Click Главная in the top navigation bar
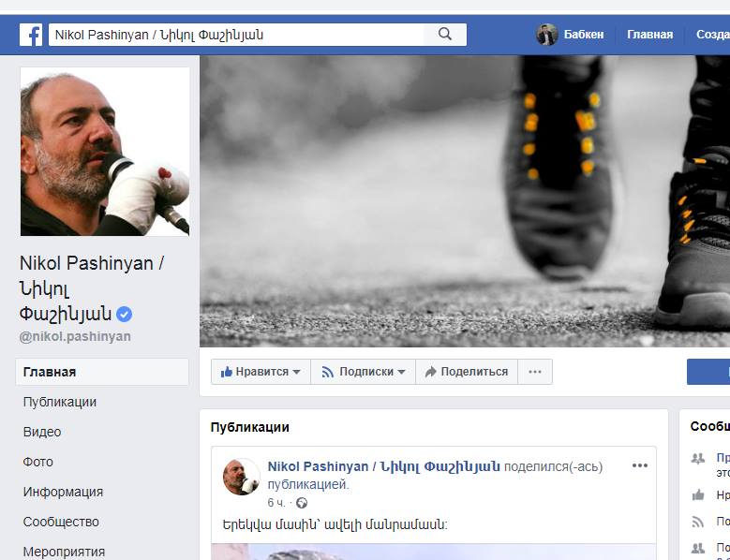The width and height of the screenshot is (730, 560). coord(650,35)
